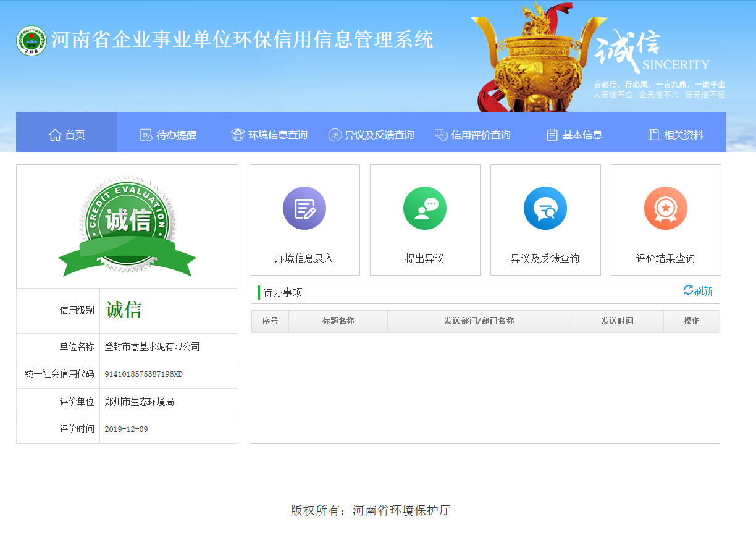Click the refresh arrows icon beside 刷新
Image resolution: width=756 pixels, height=535 pixels.
(688, 290)
